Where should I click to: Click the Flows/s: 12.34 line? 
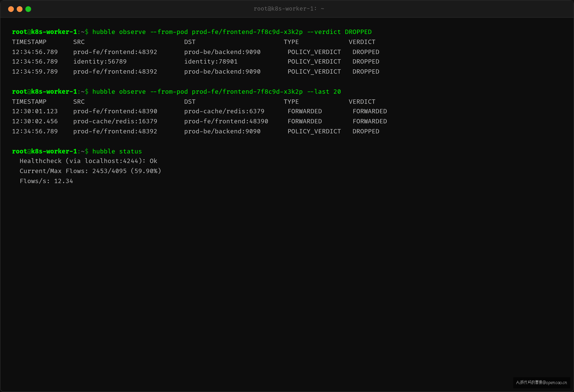coord(46,181)
